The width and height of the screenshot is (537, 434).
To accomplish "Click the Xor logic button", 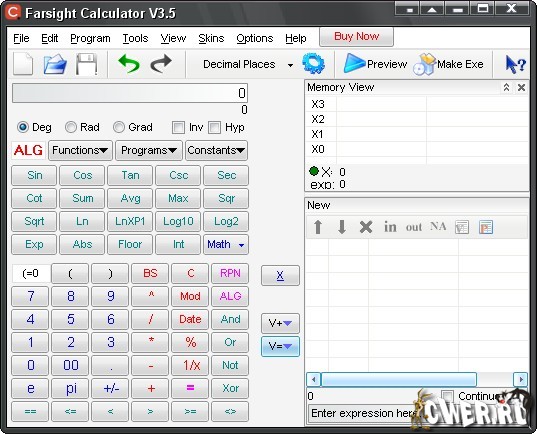I will [x=230, y=388].
